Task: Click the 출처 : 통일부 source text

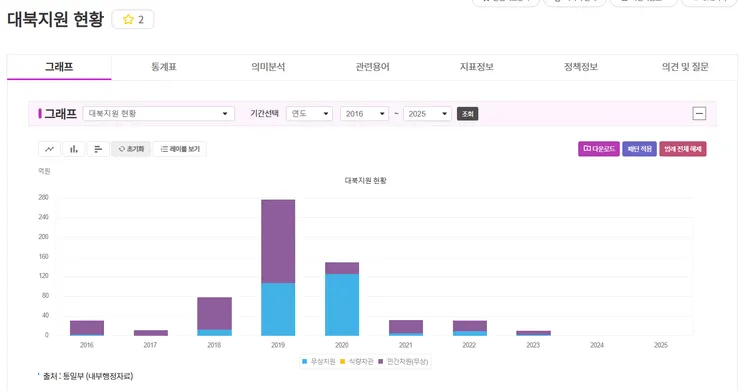Action: pos(88,376)
